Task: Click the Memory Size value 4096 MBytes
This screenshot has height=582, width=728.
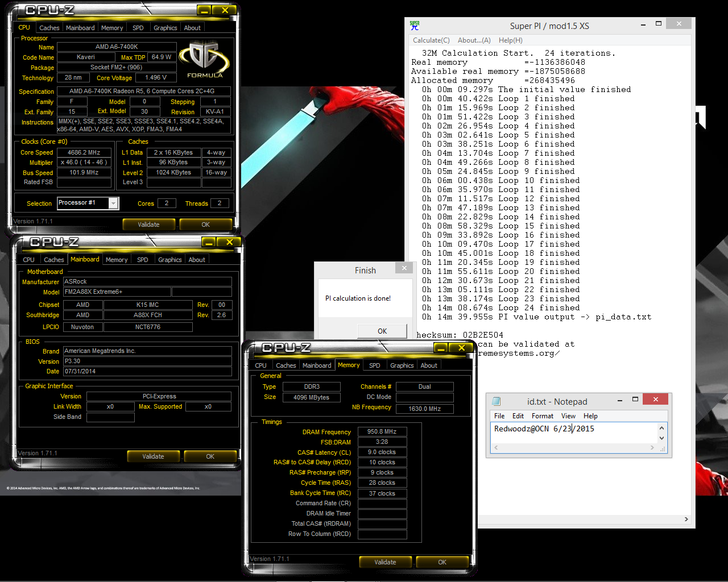Action: pos(312,397)
